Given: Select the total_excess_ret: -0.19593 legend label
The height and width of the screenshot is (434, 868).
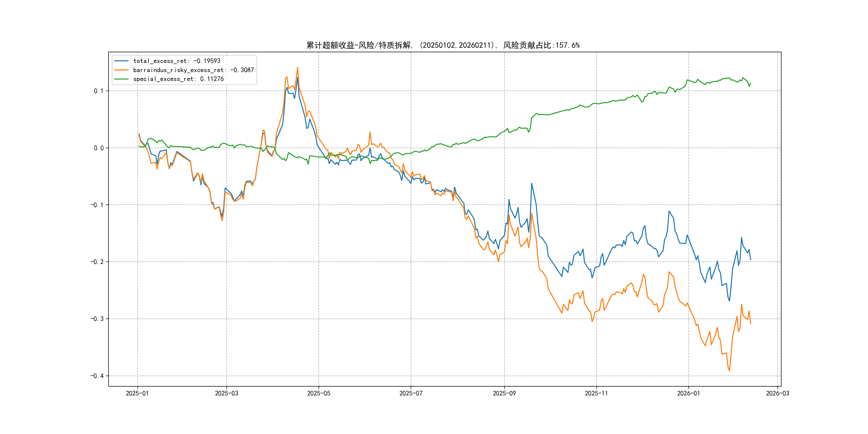Looking at the screenshot, I should (177, 61).
